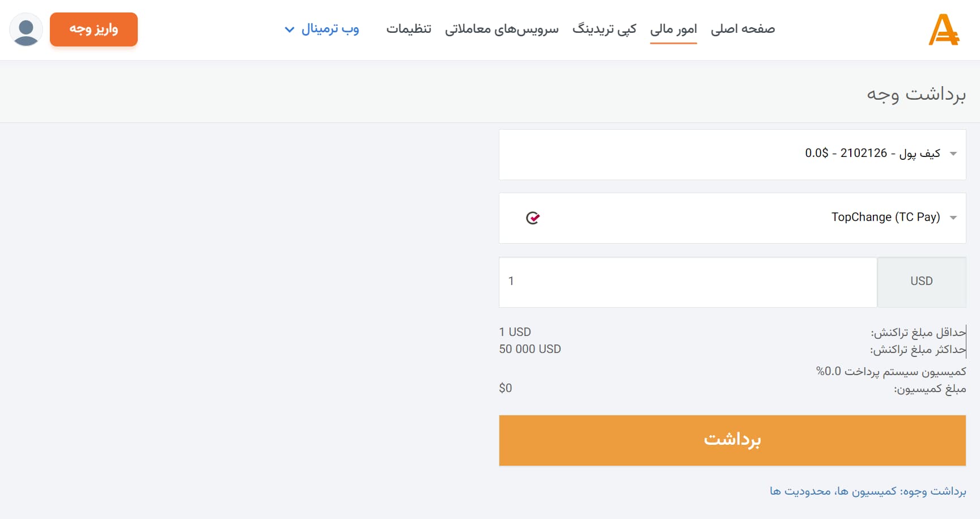The height and width of the screenshot is (519, 980).
Task: Select the امور مالی tab
Action: 673,29
